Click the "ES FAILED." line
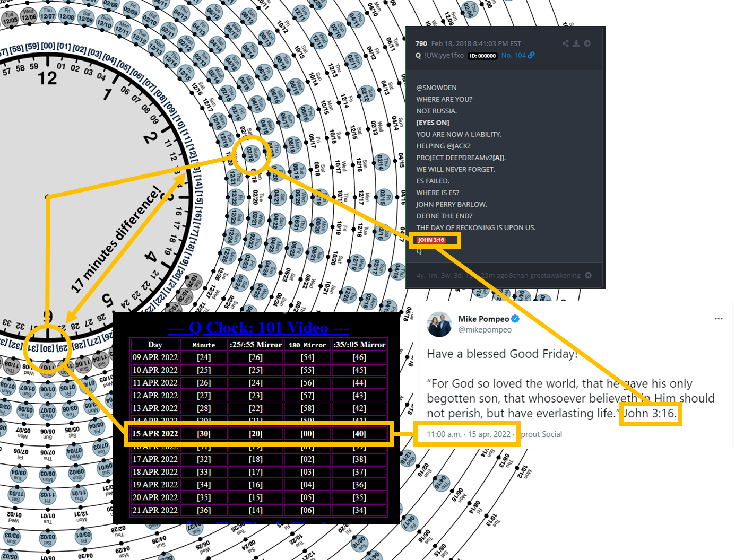Viewport: 735px width, 560px height. pyautogui.click(x=433, y=181)
